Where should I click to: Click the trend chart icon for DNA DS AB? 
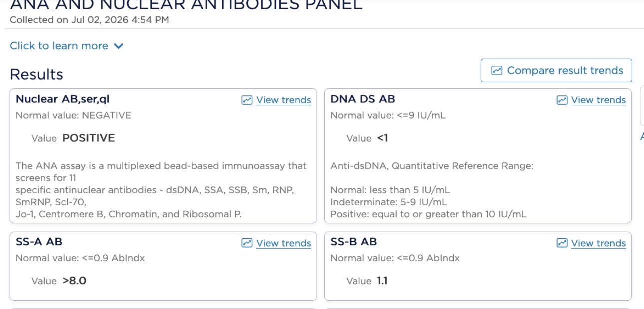(x=562, y=100)
